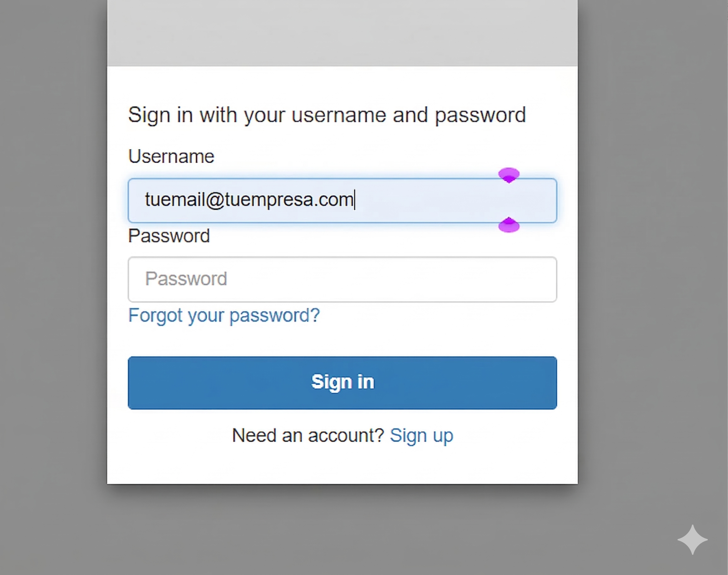This screenshot has height=575, width=728.
Task: Click the typed tuemail@tuempresa.com text
Action: [x=249, y=200]
